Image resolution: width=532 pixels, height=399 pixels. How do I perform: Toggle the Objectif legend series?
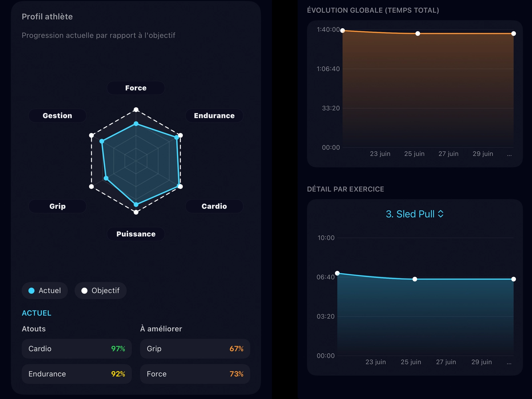(100, 291)
